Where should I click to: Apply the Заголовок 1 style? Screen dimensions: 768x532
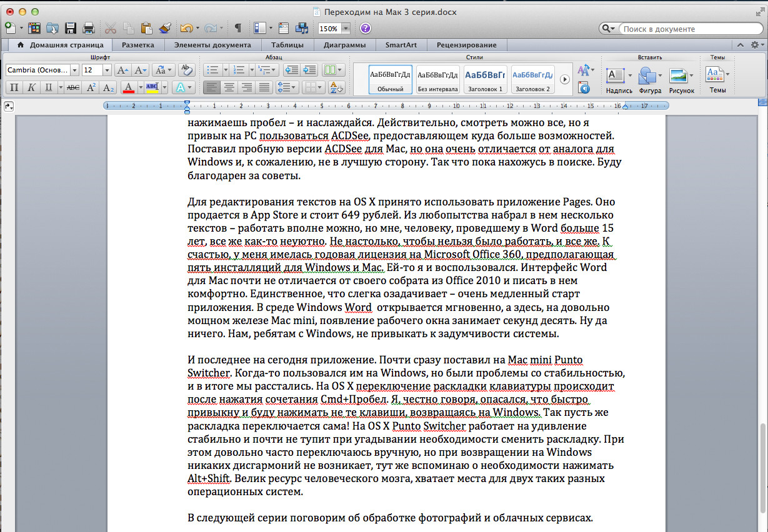[x=485, y=79]
